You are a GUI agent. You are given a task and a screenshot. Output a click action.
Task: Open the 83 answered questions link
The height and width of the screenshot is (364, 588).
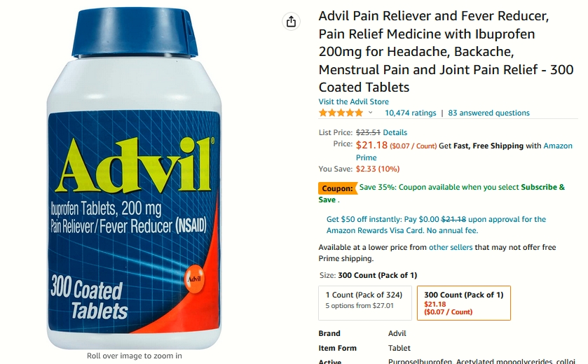coord(488,113)
